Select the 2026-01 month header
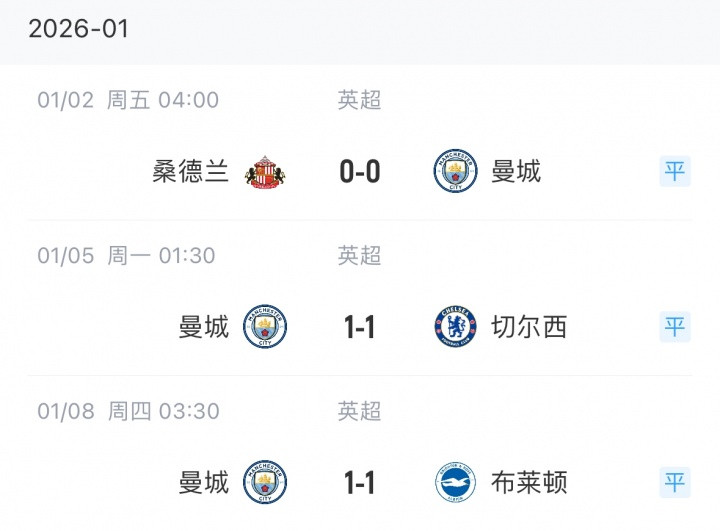Screen dimensions: 720x531 [x=79, y=29]
